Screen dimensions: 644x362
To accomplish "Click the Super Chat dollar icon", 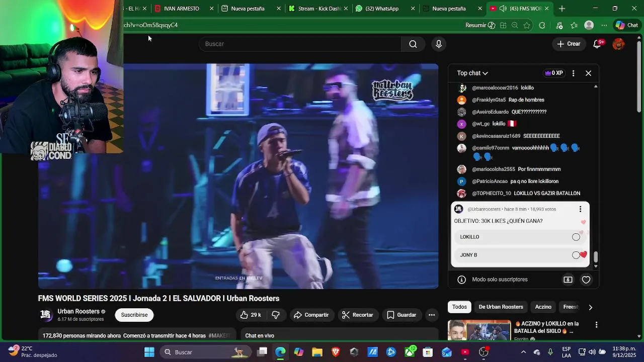I will point(568,280).
